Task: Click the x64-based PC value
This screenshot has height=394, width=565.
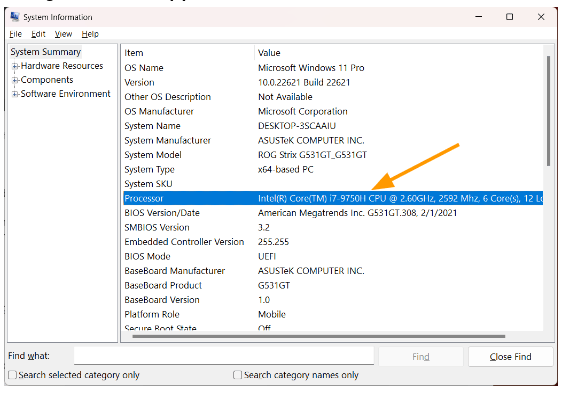Action: pyautogui.click(x=286, y=169)
